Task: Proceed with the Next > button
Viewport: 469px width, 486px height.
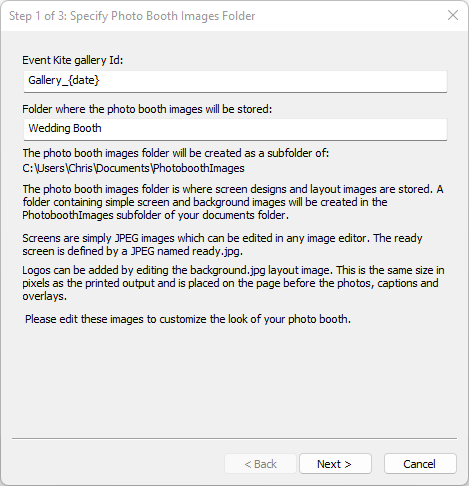Action: [335, 464]
